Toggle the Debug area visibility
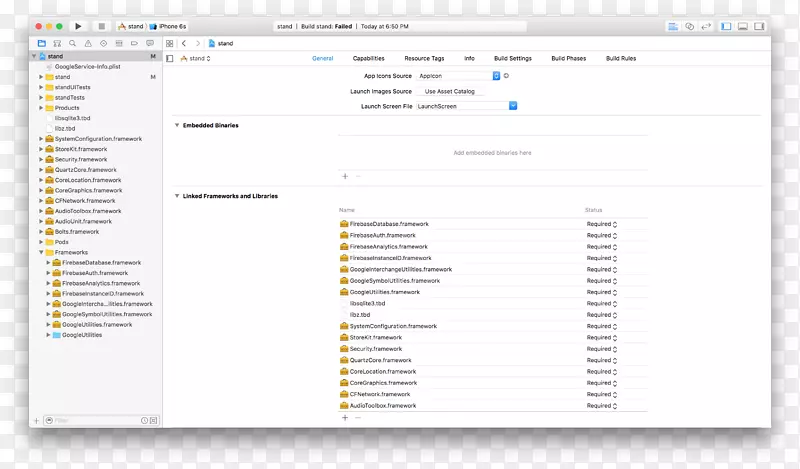Screen dimensions: 800x469 [x=743, y=26]
